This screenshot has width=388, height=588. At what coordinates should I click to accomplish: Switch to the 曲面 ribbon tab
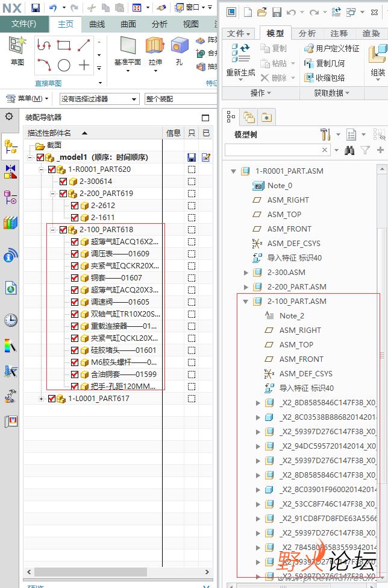[128, 24]
